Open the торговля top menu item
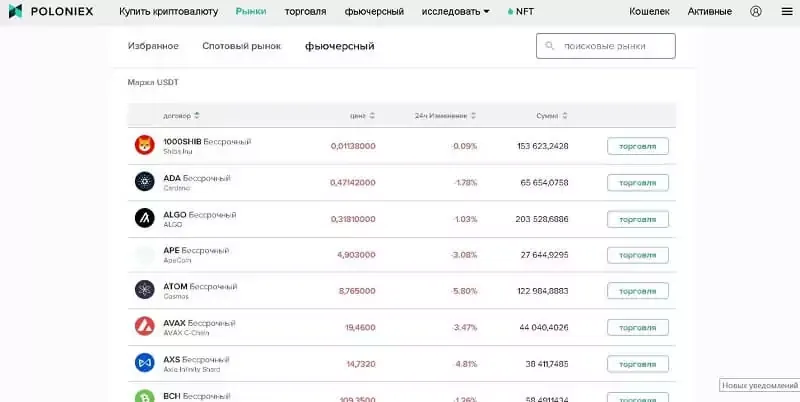Viewport: 800px width, 402px height. tap(305, 11)
